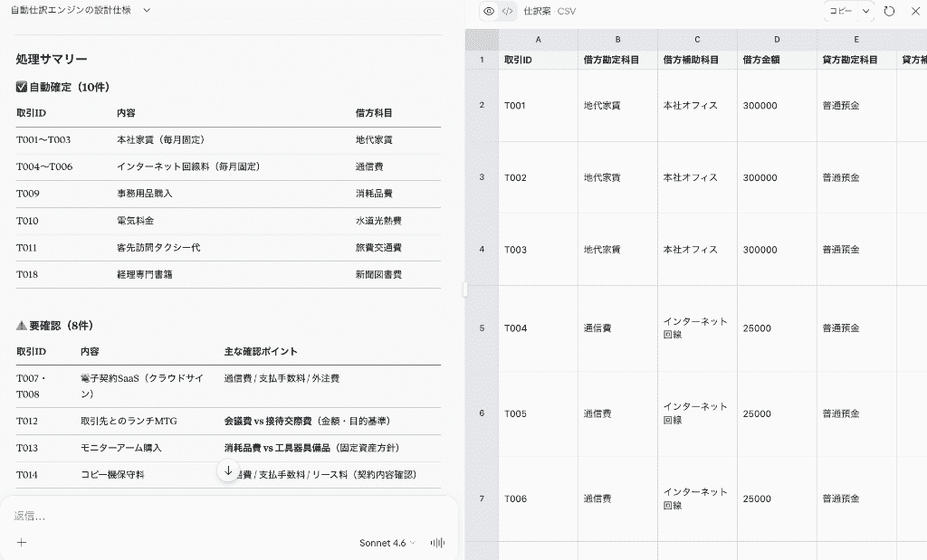Image resolution: width=927 pixels, height=560 pixels.
Task: Click the plus attachment icon
Action: coord(22,542)
